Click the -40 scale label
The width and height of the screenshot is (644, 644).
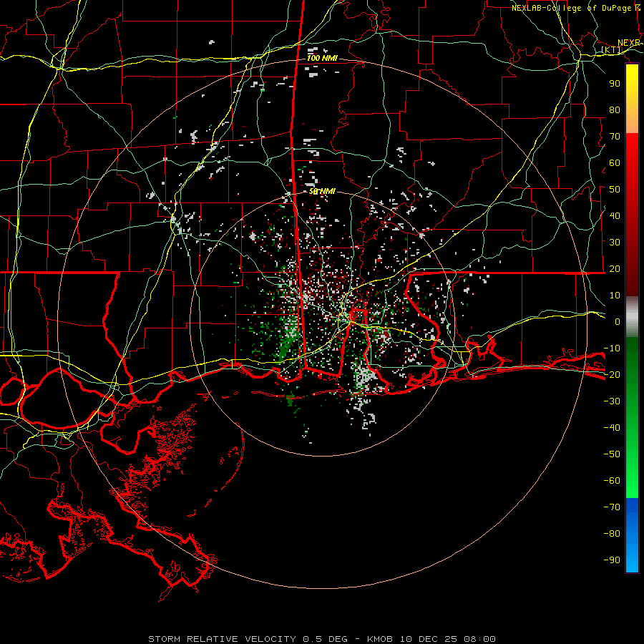click(612, 428)
